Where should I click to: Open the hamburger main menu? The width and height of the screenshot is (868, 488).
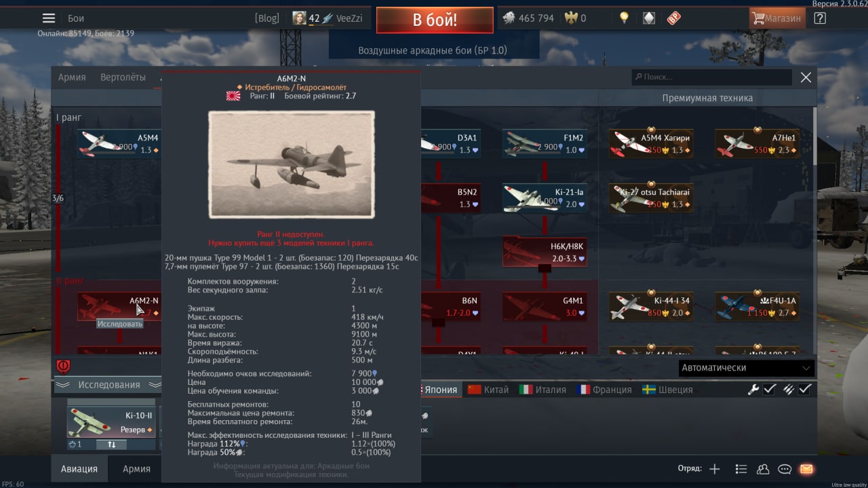(49, 18)
